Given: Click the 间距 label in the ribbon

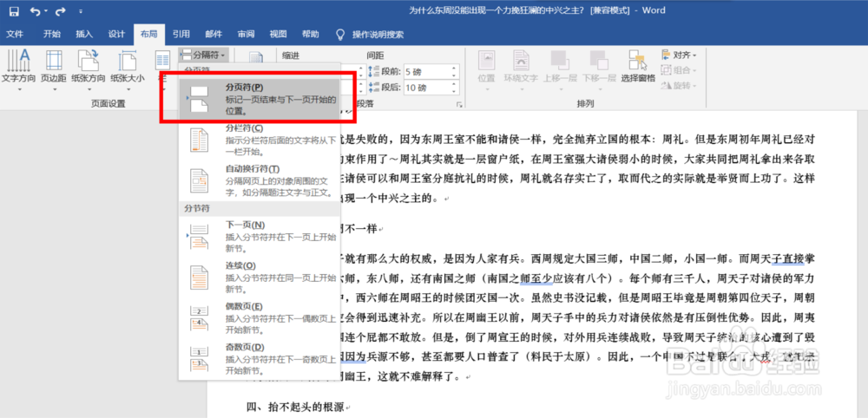Looking at the screenshot, I should pos(375,56).
